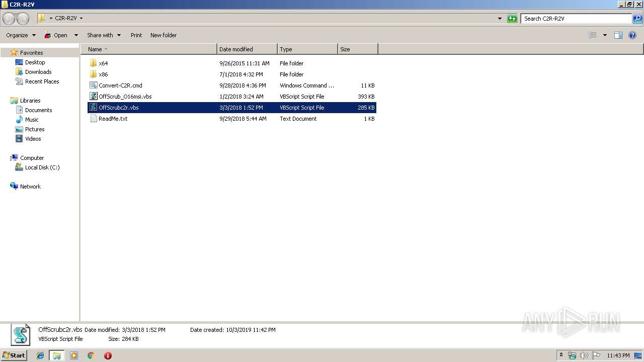Select the OffScrubc2r.vbs file name
This screenshot has width=644, height=362.
(119, 108)
